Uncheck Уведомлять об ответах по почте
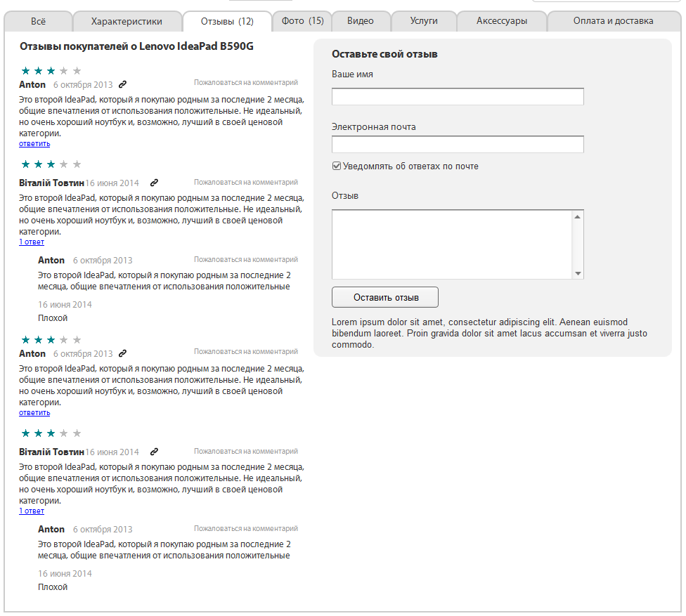This screenshot has height=616, width=686. 337,166
